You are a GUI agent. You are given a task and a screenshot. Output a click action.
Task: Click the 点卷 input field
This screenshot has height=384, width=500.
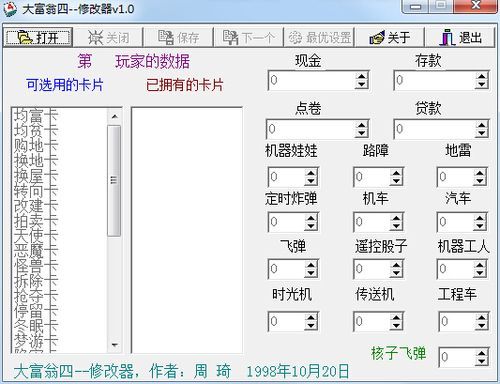click(x=311, y=129)
